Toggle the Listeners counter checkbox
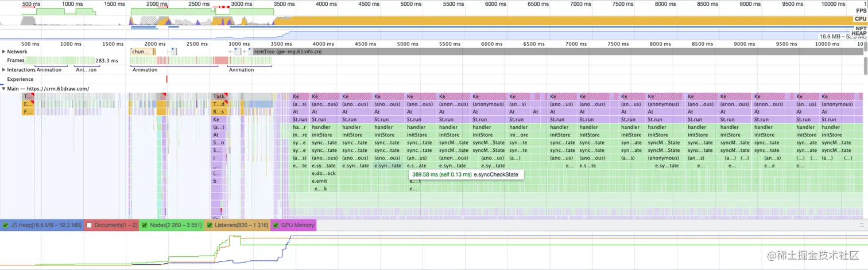Viewport: 868px width, 270px height. point(210,225)
